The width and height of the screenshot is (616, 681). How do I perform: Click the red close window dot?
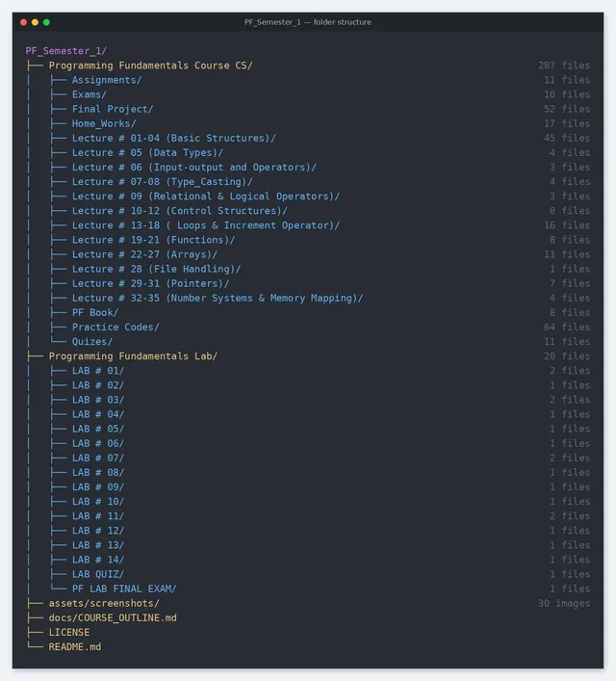(23, 22)
